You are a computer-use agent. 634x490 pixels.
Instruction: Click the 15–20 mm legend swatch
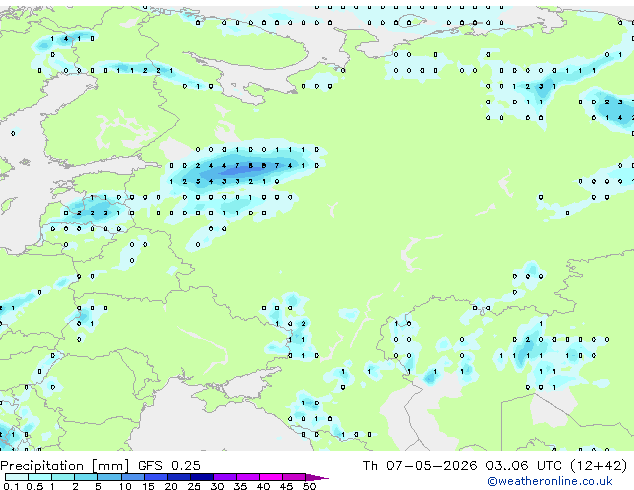click(156, 477)
